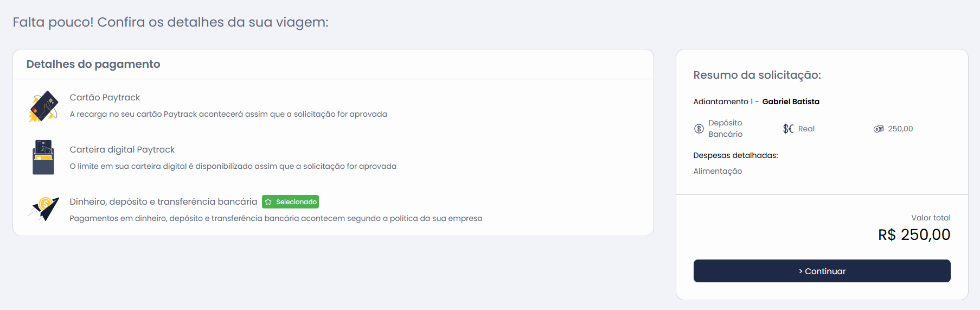Click Resumo da solicitação heading
Viewport: 980px width, 310px height.
[757, 75]
